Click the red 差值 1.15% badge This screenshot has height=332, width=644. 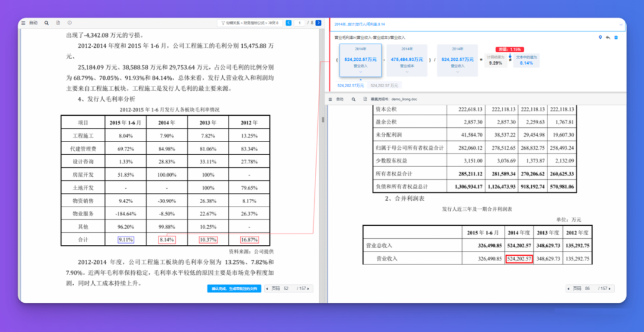(509, 49)
